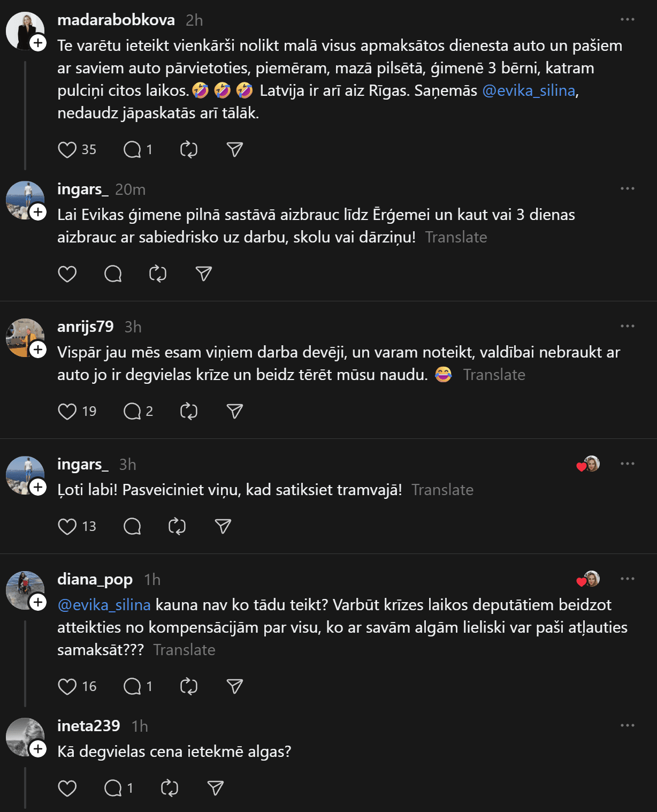Open ineta239's profile avatar
Viewport: 657px width, 812px height.
coord(25,737)
